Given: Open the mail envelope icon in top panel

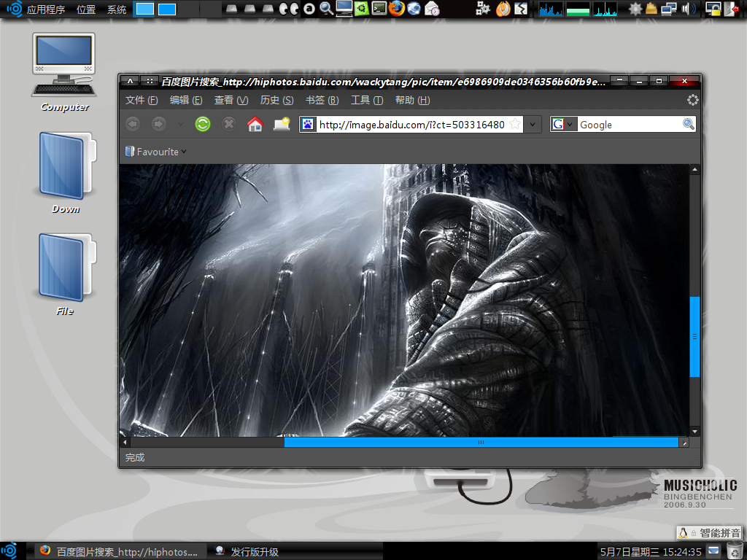Looking at the screenshot, I should 432,9.
